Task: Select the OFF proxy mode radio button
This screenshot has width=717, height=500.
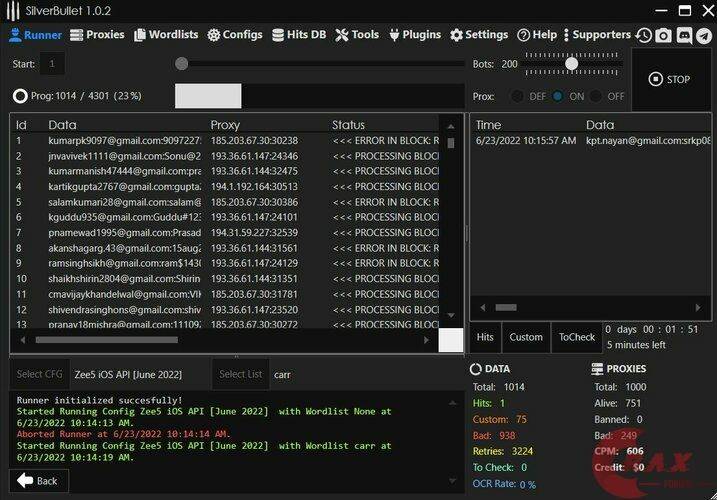Action: point(596,96)
